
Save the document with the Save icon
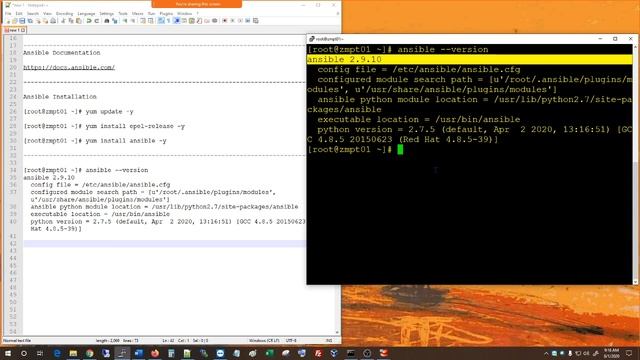coord(22,21)
